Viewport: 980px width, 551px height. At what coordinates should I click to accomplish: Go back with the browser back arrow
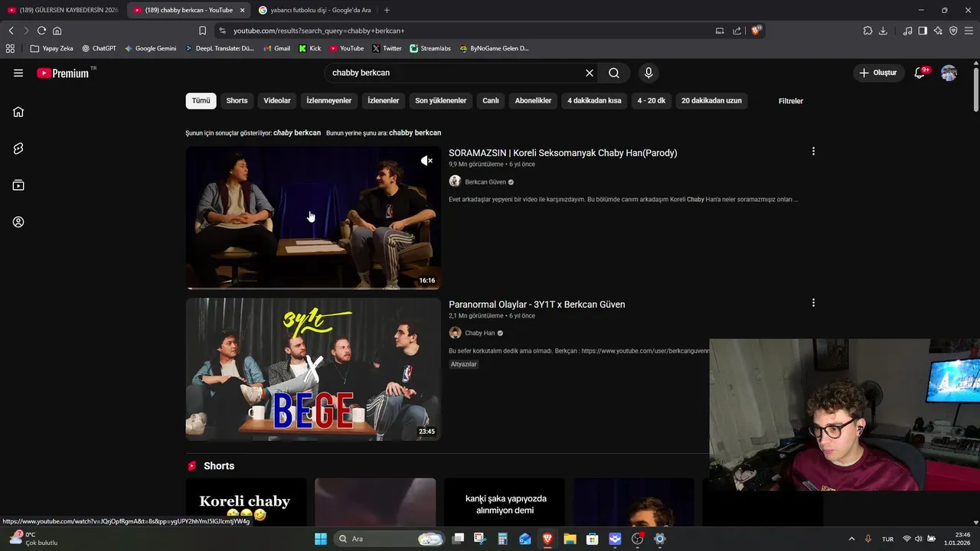click(11, 31)
